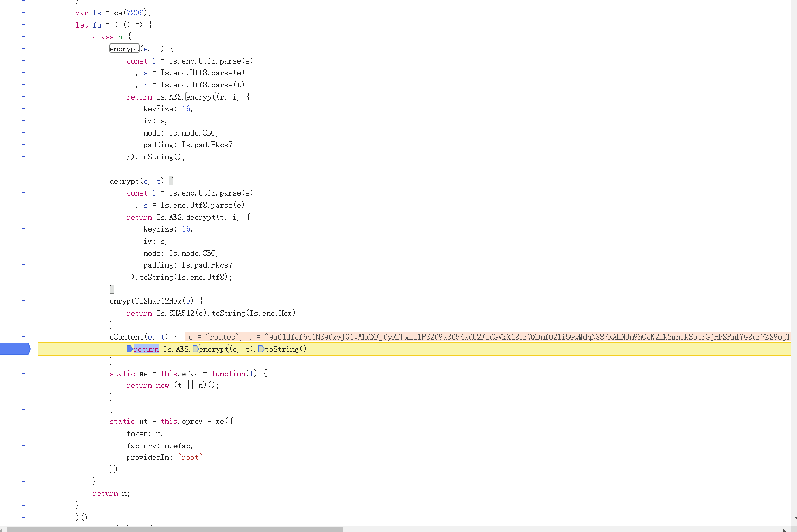Click gutter dash beside 'return Is.SHA512(e)' line

click(x=23, y=313)
